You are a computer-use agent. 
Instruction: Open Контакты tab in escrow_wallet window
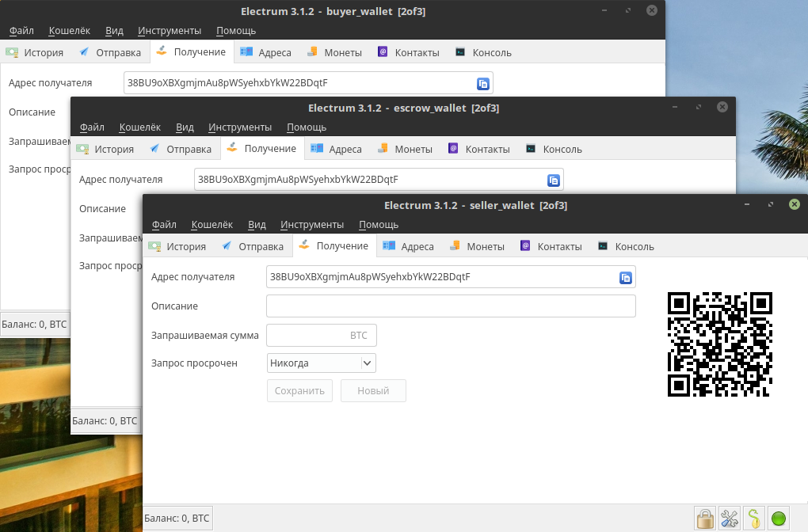click(x=479, y=149)
